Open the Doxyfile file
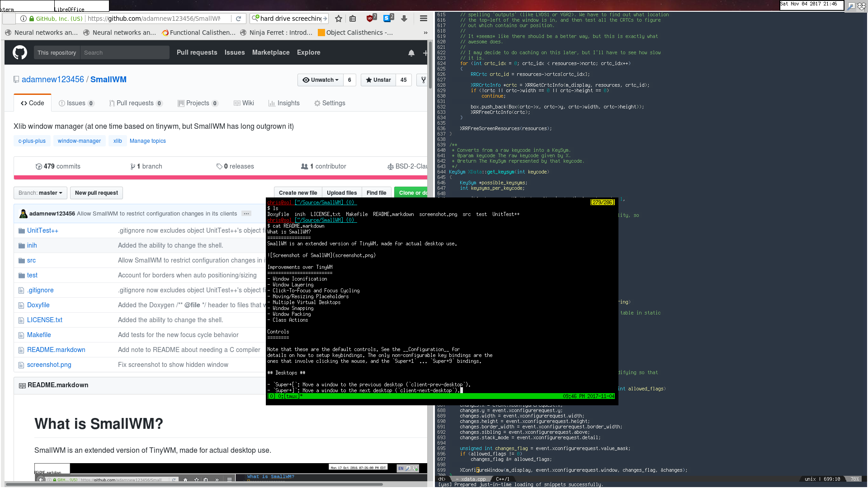This screenshot has width=868, height=488. [x=38, y=305]
